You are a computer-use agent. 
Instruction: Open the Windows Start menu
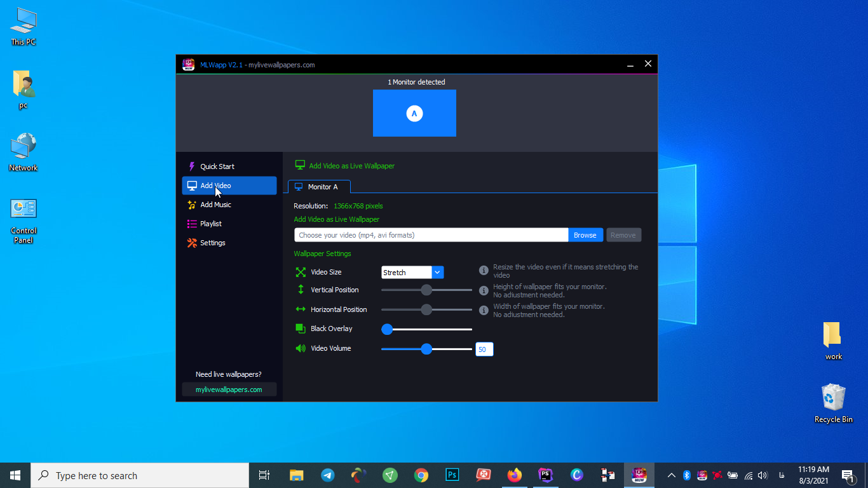tap(15, 475)
